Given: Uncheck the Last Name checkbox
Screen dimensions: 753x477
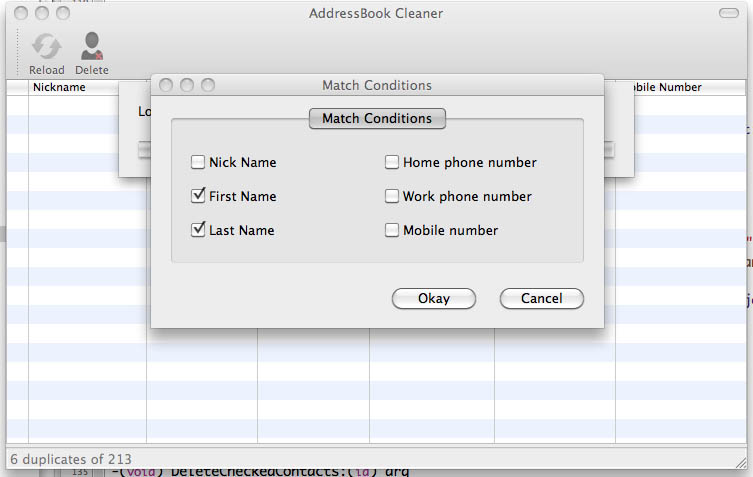Looking at the screenshot, I should 198,230.
